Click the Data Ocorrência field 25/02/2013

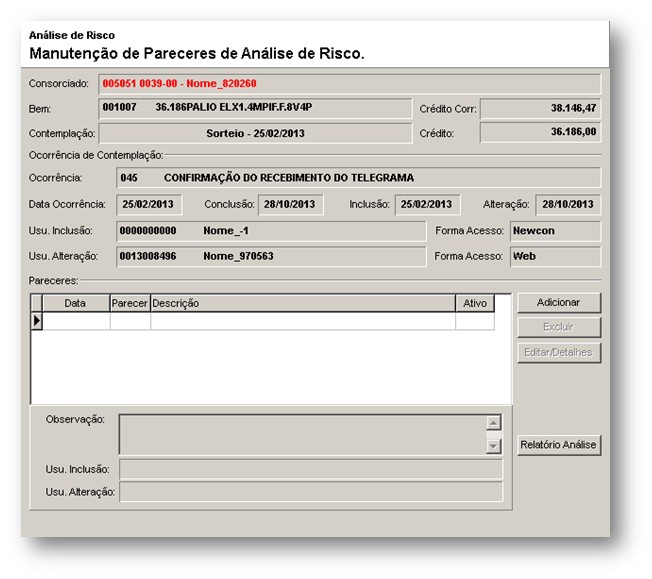pyautogui.click(x=149, y=205)
